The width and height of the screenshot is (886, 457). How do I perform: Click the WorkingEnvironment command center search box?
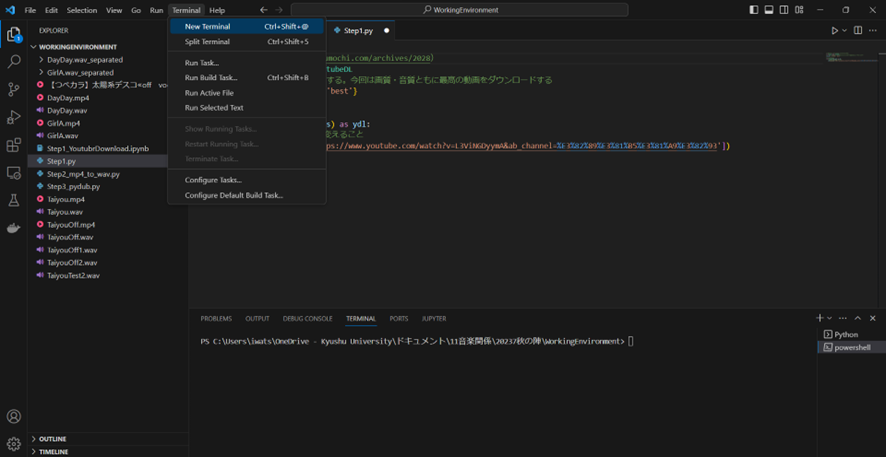[459, 10]
